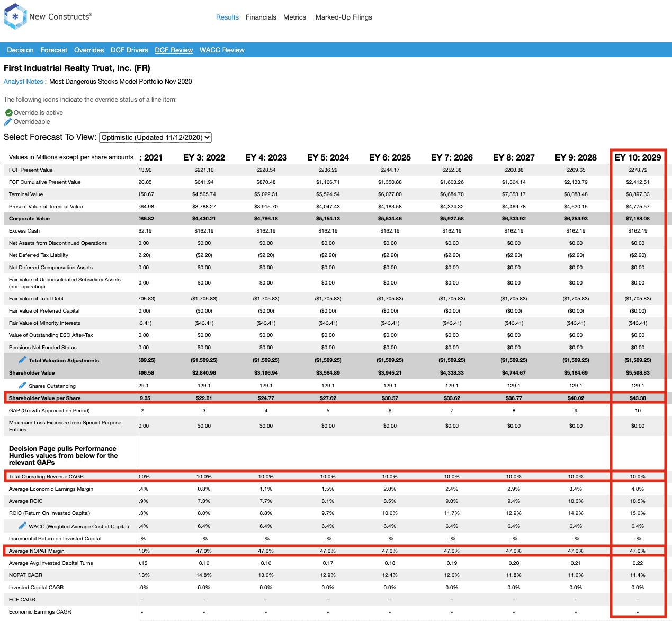Click the 'EY 4: 2023' column header
The width and height of the screenshot is (672, 621).
click(x=266, y=157)
